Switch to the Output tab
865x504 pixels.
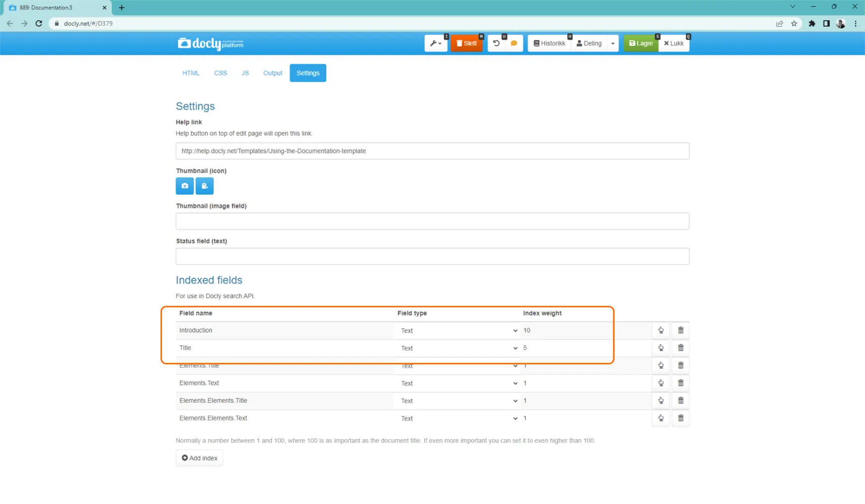coord(272,73)
